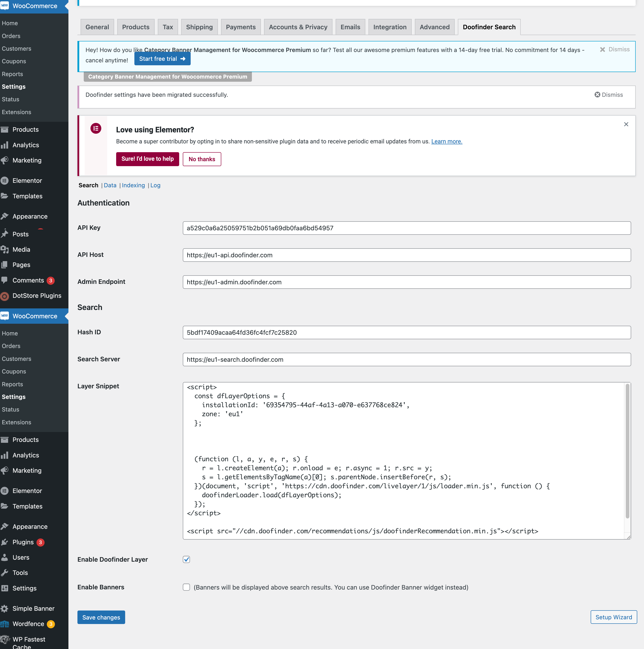
Task: Switch to the Indexing tab
Action: [x=133, y=185]
